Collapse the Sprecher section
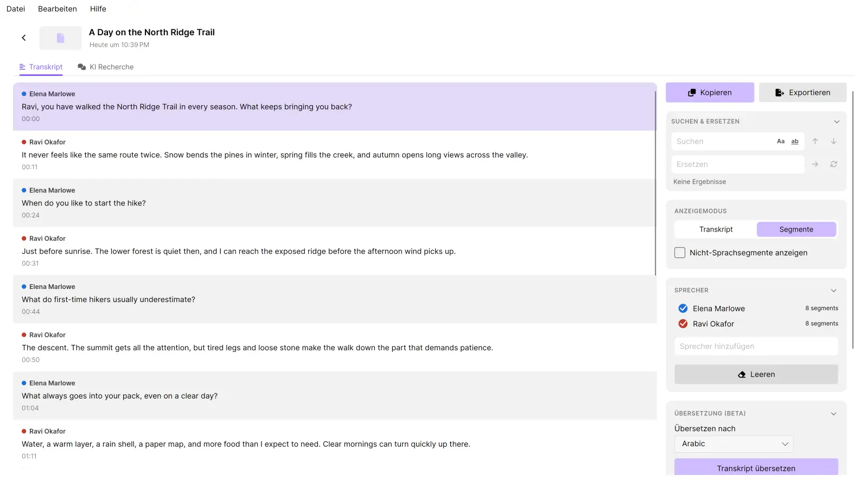The image size is (868, 488). click(834, 291)
